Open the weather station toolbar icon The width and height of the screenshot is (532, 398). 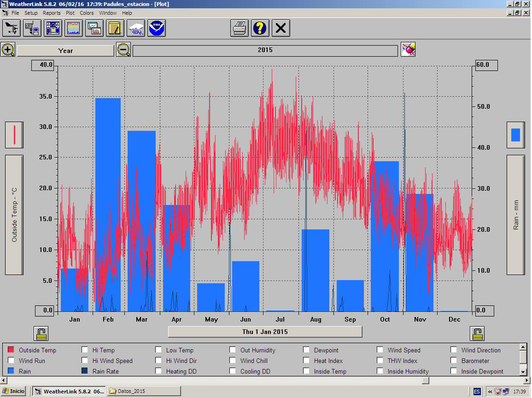coord(12,28)
